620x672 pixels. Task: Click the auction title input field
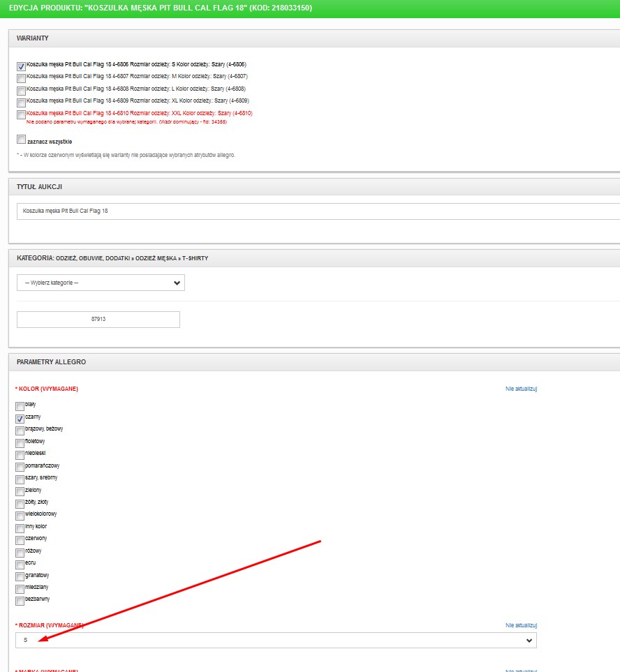pos(318,211)
